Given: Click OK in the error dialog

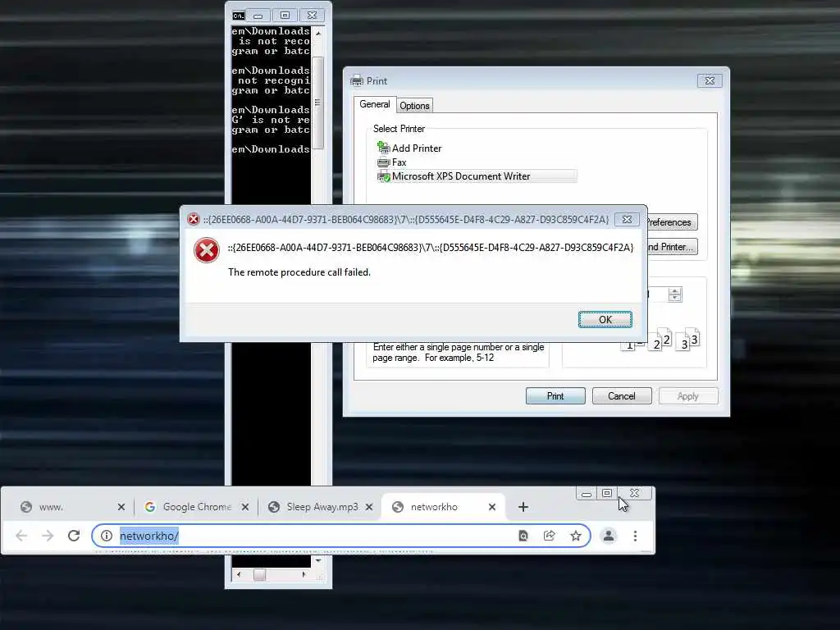Looking at the screenshot, I should pos(605,319).
